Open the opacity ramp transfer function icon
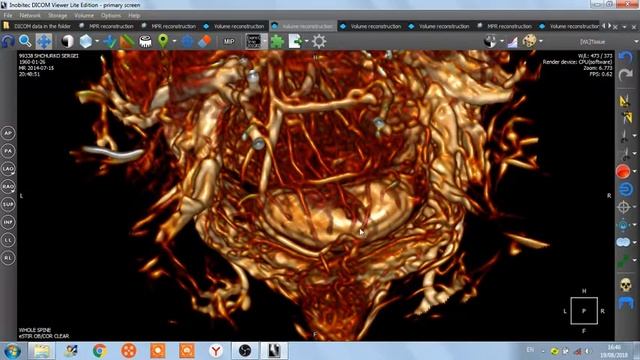640x360 pixels. 513,41
